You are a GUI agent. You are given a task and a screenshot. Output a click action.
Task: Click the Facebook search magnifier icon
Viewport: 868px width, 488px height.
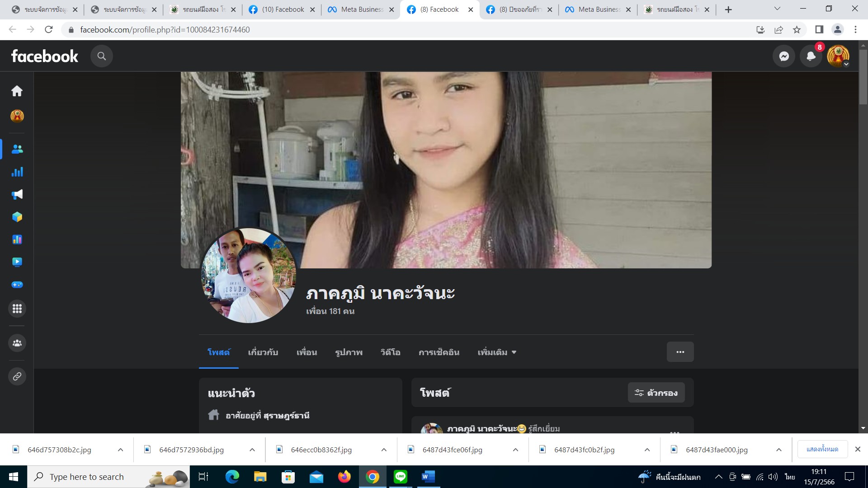(102, 56)
